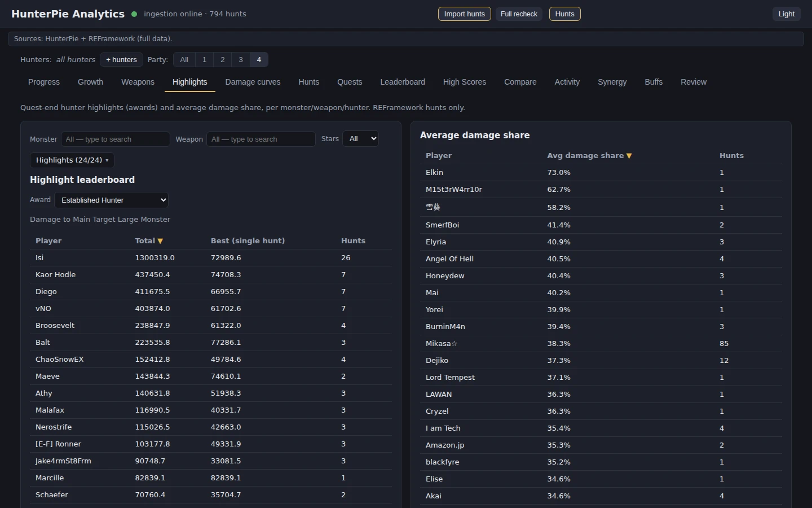The image size is (812, 508).
Task: Click the Monster search input field
Action: pyautogui.click(x=116, y=139)
